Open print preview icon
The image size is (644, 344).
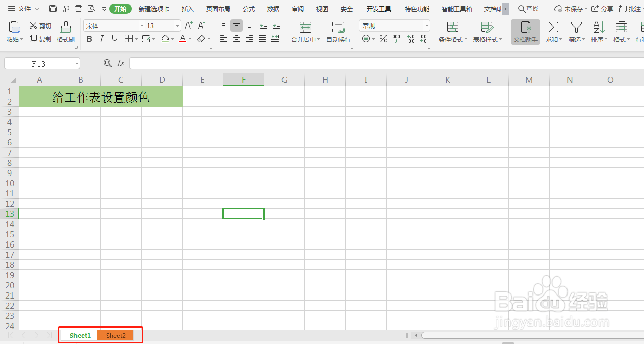pos(91,9)
